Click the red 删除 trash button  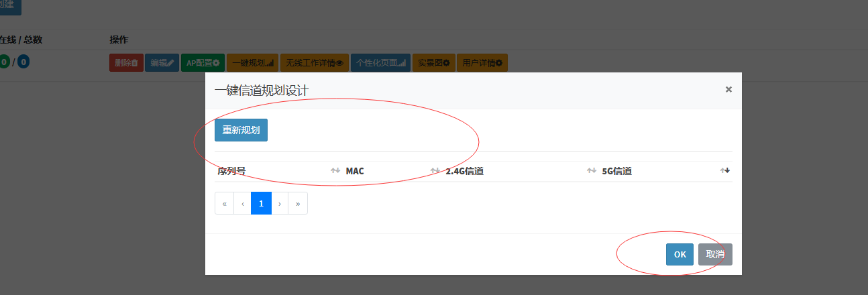[x=126, y=63]
